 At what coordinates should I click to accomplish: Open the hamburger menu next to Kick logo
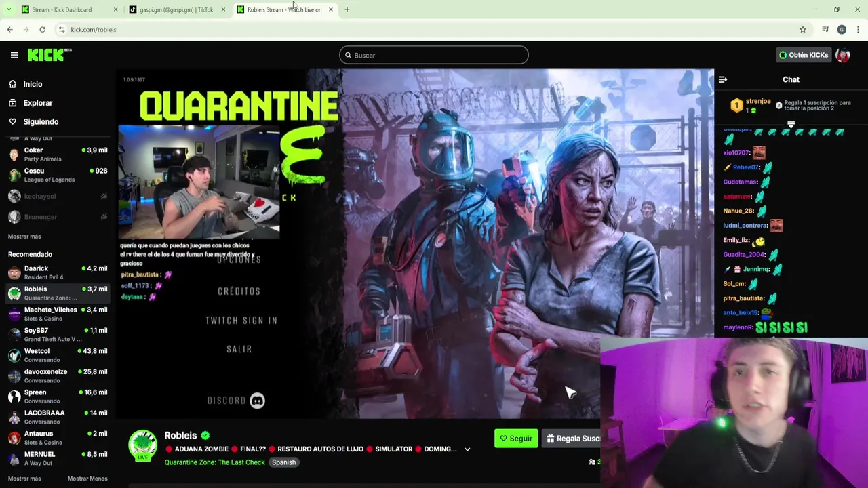click(x=14, y=55)
